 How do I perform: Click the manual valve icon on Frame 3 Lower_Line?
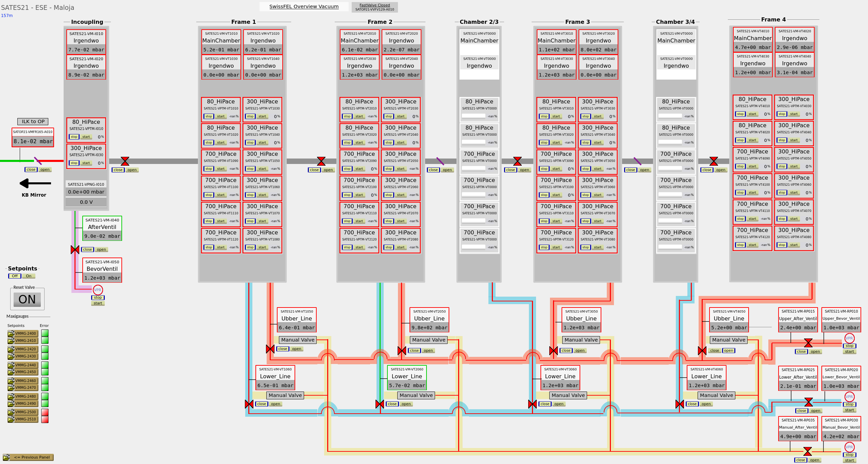532,404
